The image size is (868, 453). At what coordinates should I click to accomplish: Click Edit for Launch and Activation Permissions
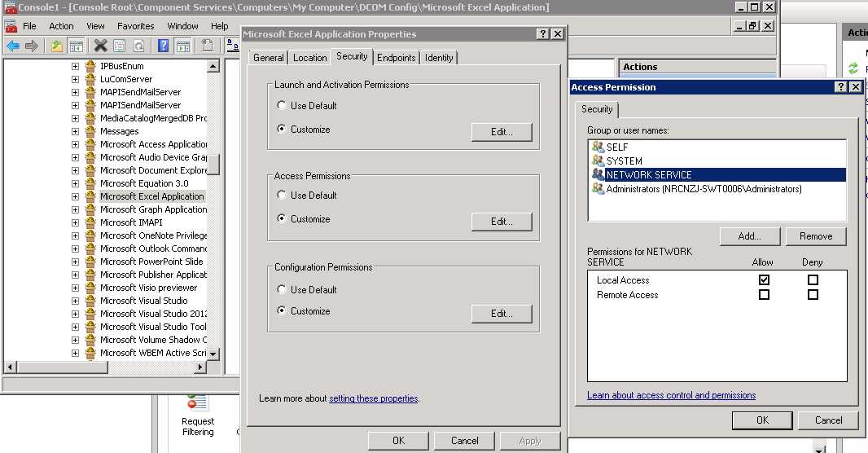pos(502,132)
